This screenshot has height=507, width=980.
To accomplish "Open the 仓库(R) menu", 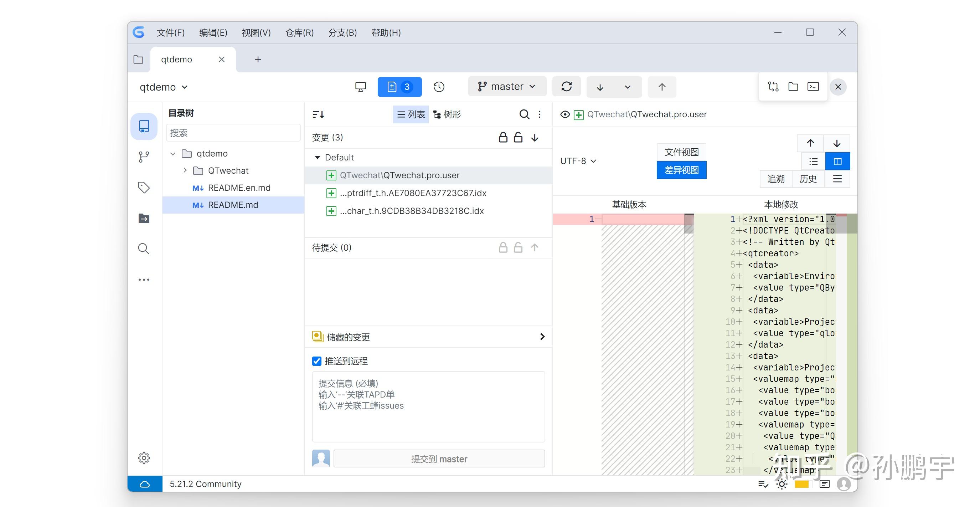I will [299, 33].
